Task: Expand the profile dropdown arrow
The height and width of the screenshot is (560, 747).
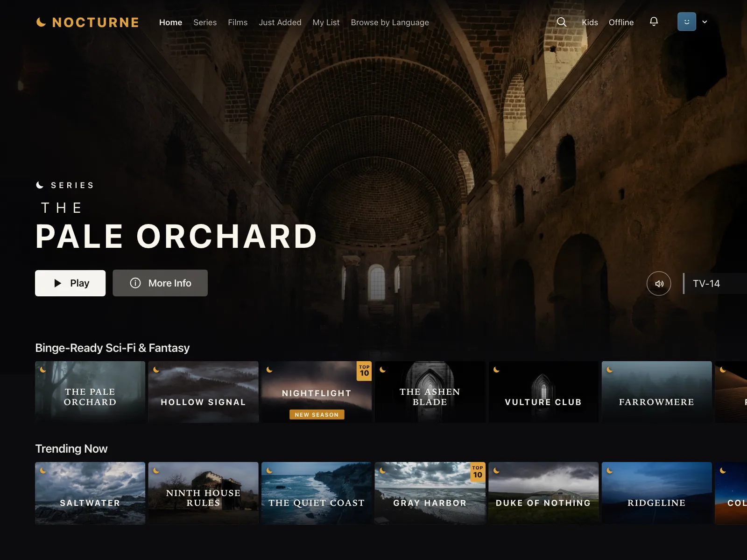Action: click(x=705, y=22)
